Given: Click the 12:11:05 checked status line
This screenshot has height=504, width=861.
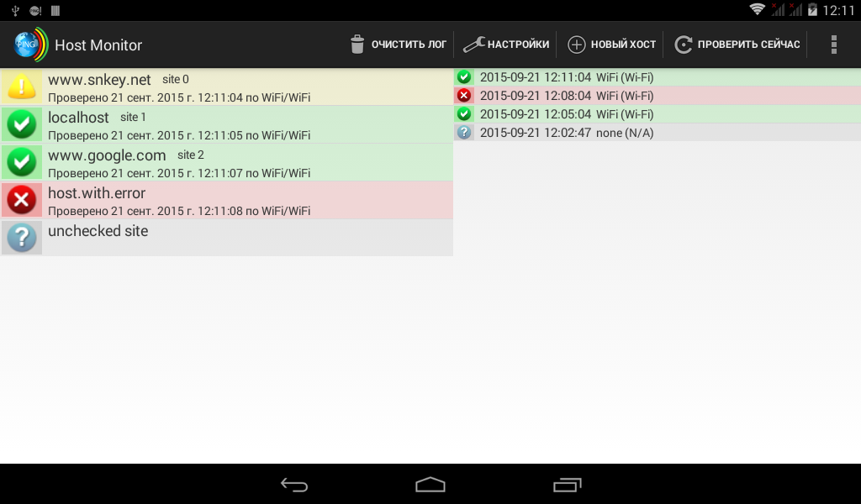Looking at the screenshot, I should coord(179,135).
